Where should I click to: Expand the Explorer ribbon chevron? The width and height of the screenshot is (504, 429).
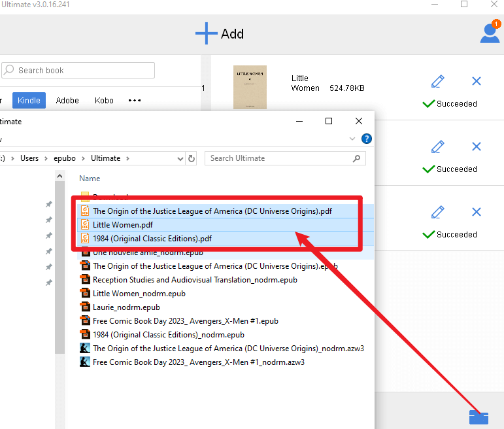[x=352, y=139]
